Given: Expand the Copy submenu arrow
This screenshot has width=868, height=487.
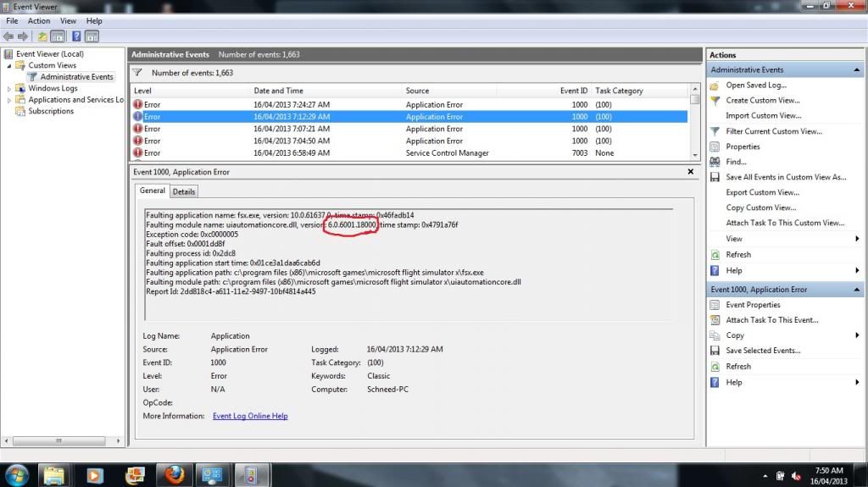Looking at the screenshot, I should point(857,335).
